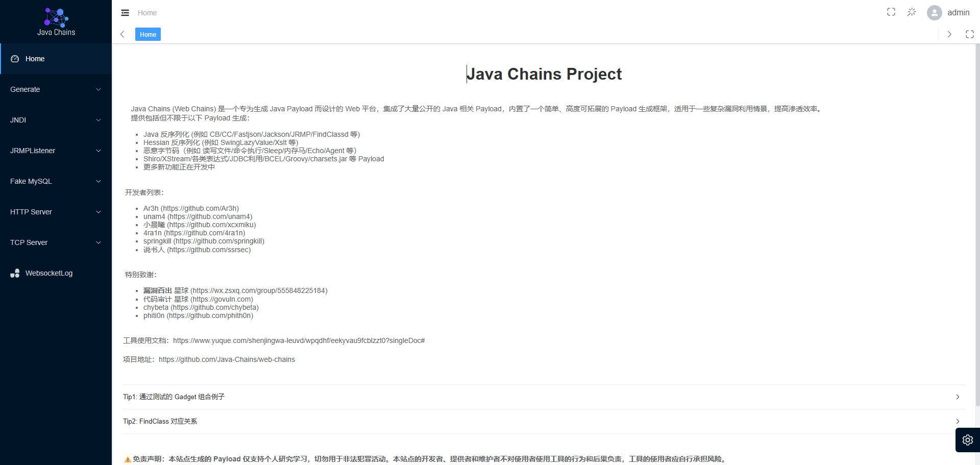This screenshot has width=980, height=465.
Task: Expand the HTTP Server menu
Action: (x=56, y=212)
